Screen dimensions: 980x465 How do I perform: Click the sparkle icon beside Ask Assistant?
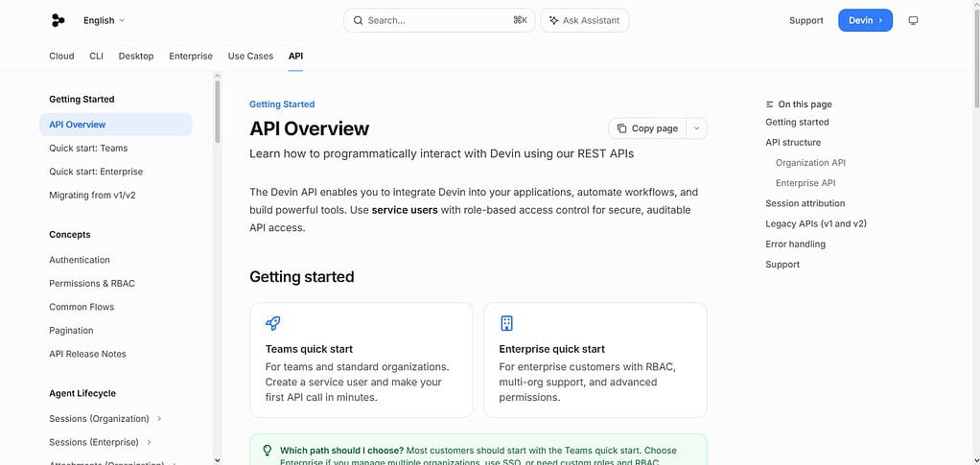553,21
